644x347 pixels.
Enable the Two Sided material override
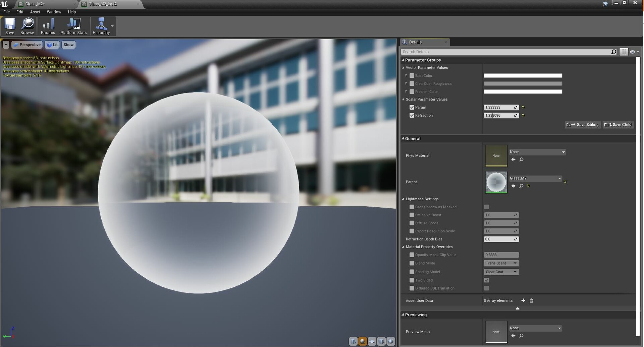[x=412, y=280]
